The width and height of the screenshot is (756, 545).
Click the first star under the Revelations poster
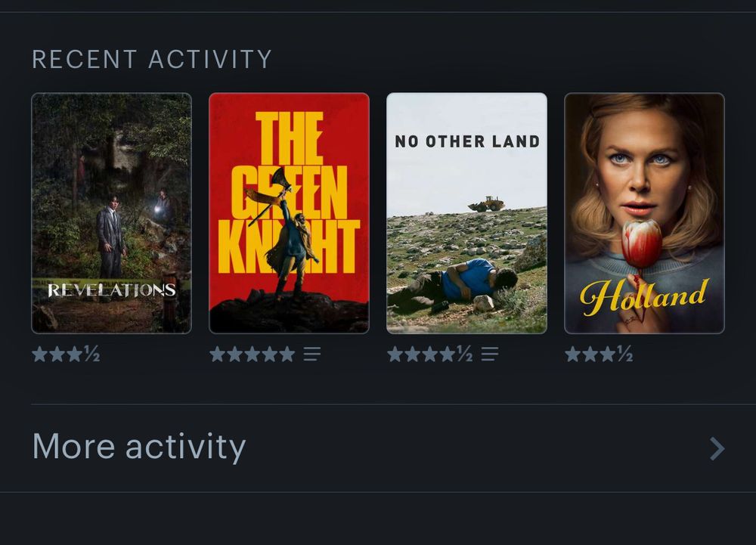(x=40, y=355)
